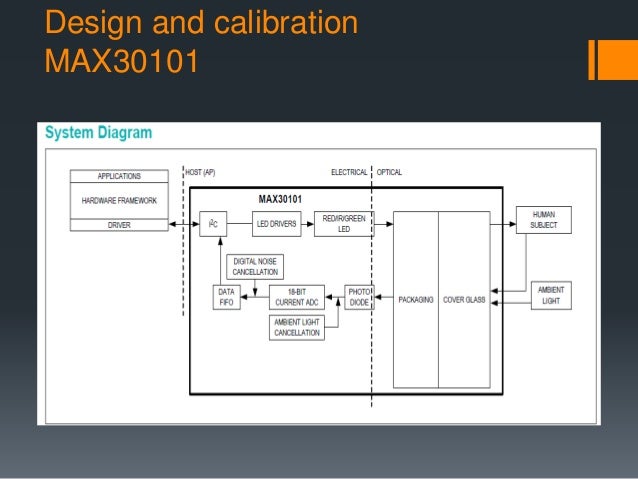Select the 'System Diagram' heading
This screenshot has height=479, width=638.
click(98, 133)
